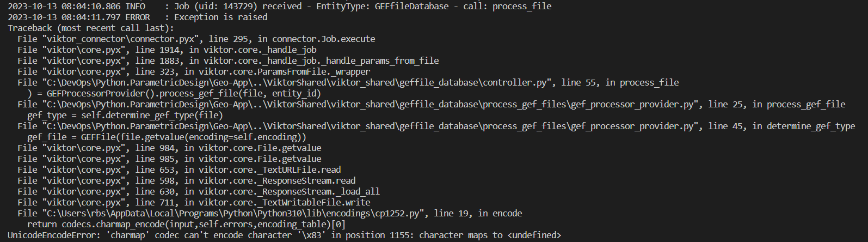Click the INFO log level label

click(135, 6)
